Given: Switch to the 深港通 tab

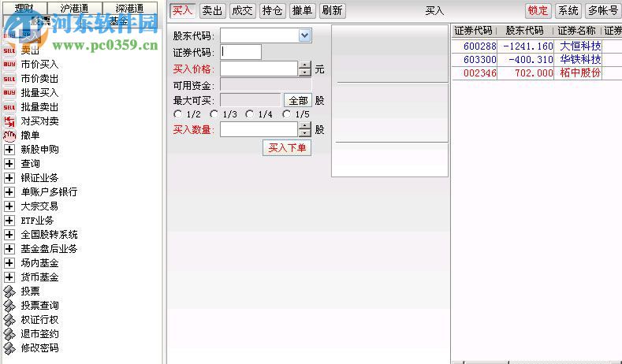Looking at the screenshot, I should point(130,8).
